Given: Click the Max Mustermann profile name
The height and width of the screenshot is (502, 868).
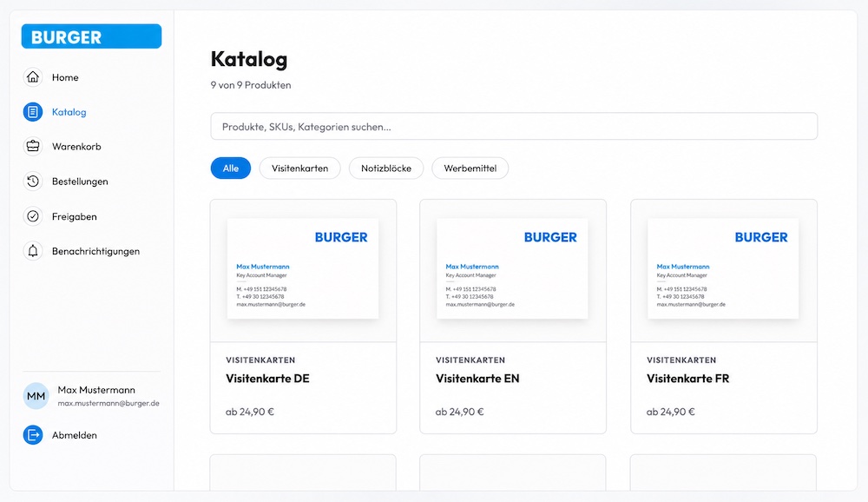Looking at the screenshot, I should [96, 390].
